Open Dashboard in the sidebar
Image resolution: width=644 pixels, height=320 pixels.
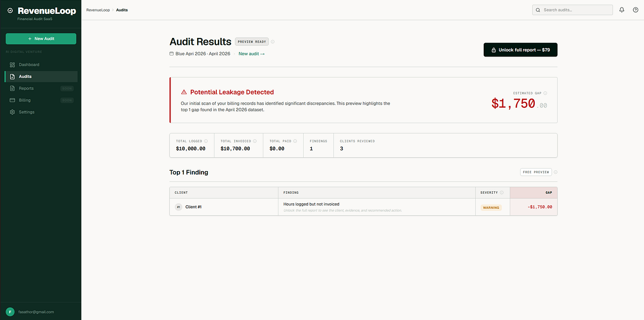(x=41, y=65)
